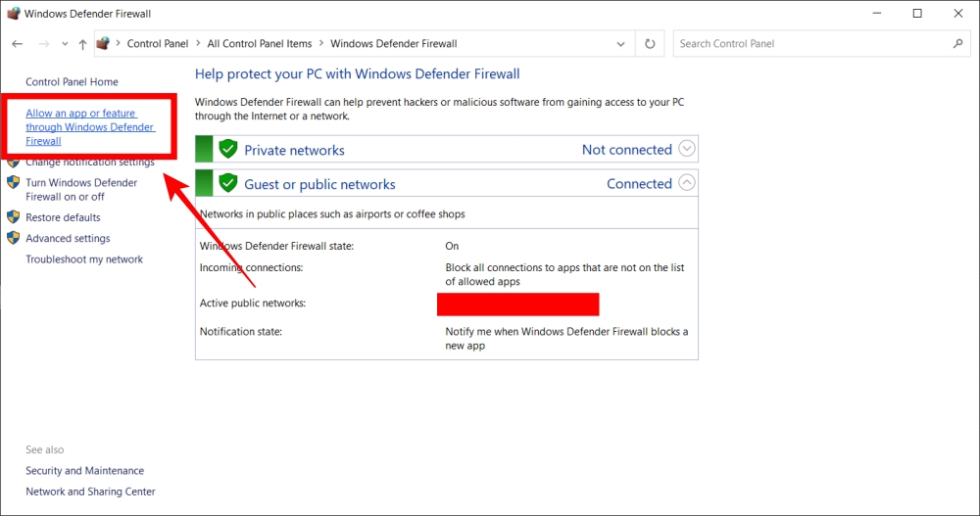
Task: Click the firewall state value On
Action: coord(452,246)
